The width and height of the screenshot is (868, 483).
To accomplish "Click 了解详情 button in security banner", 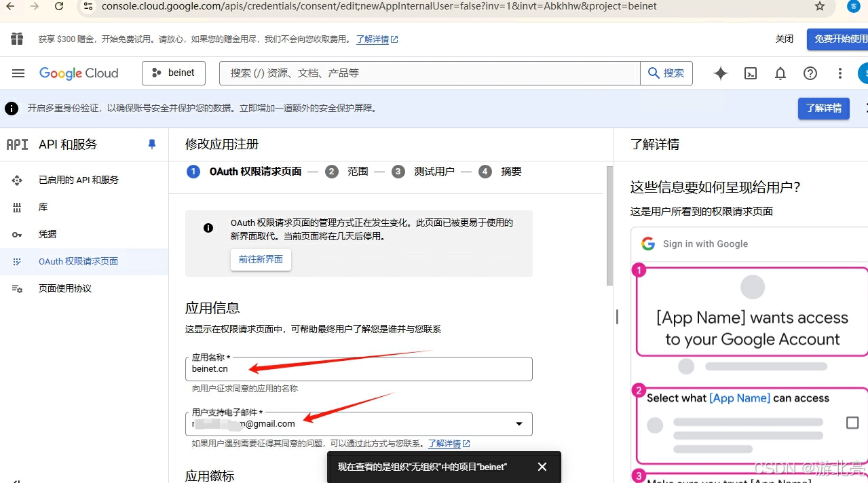I will point(824,109).
